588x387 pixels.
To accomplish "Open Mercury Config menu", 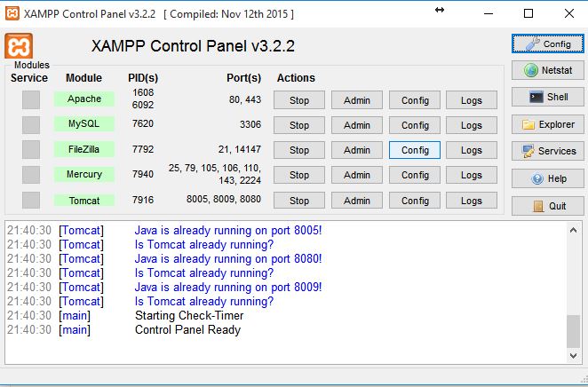I will click(415, 175).
